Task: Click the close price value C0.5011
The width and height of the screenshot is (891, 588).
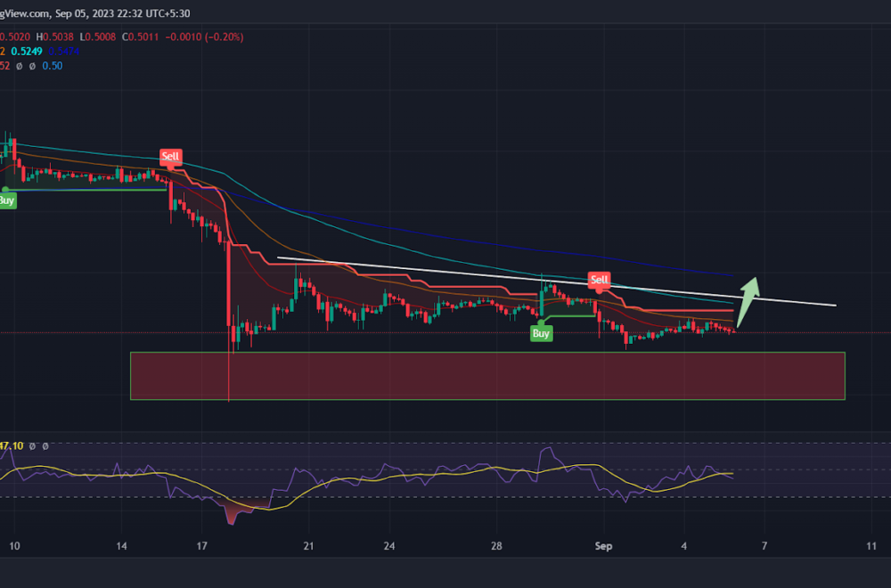Action: coord(141,37)
